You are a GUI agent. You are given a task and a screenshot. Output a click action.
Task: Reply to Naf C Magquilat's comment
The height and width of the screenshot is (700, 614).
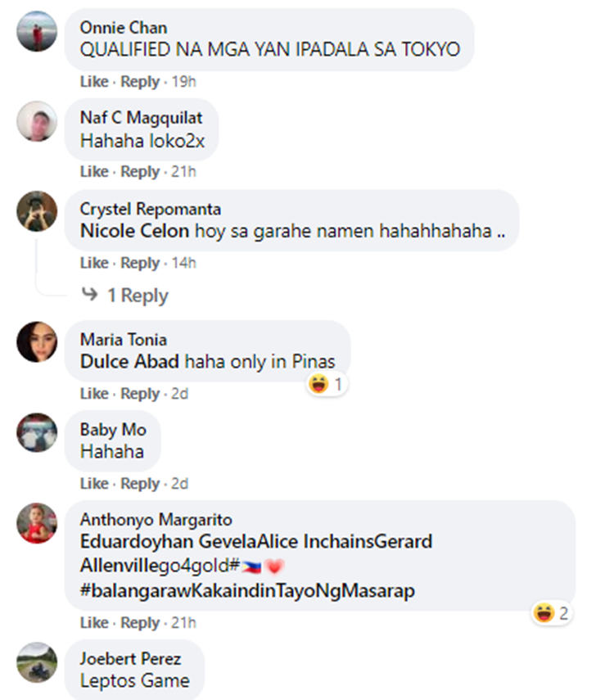140,172
